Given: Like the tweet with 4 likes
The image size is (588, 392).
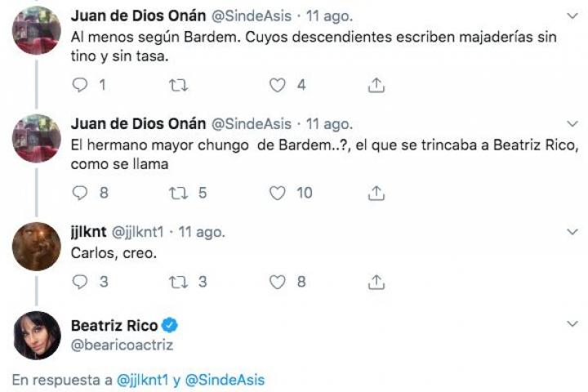Looking at the screenshot, I should 278,85.
